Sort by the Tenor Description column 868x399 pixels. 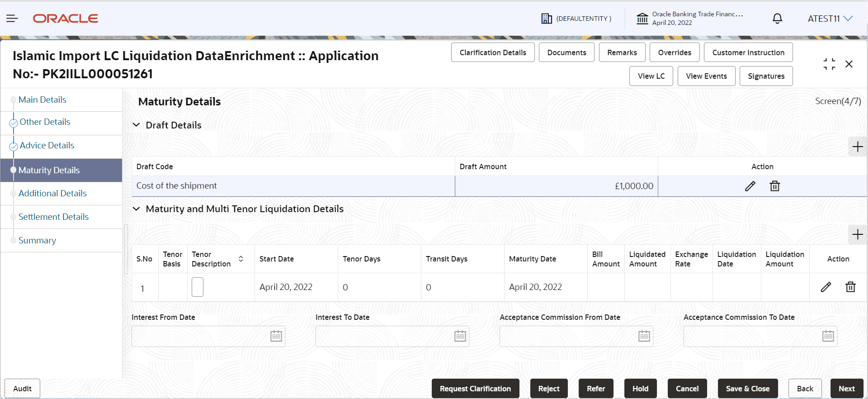[x=241, y=259]
